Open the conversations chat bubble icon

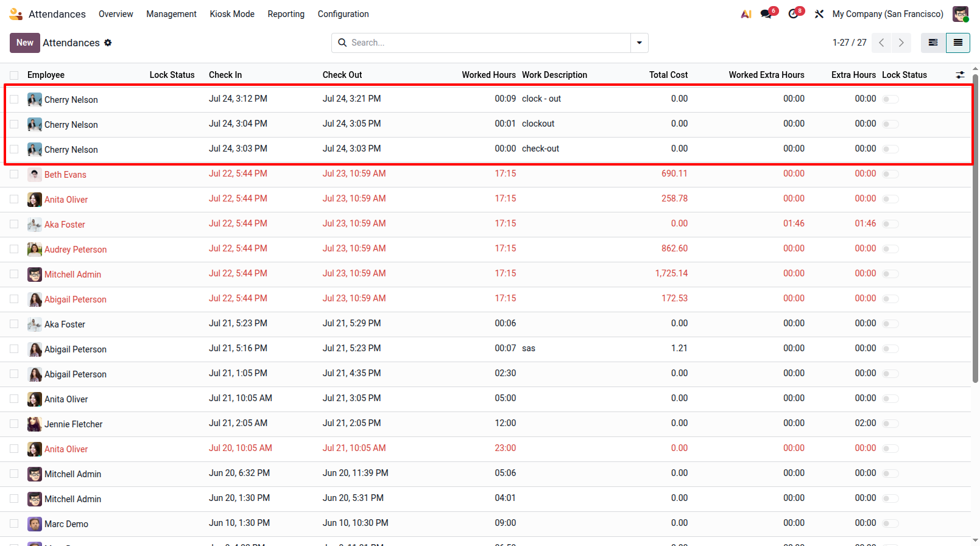click(766, 14)
